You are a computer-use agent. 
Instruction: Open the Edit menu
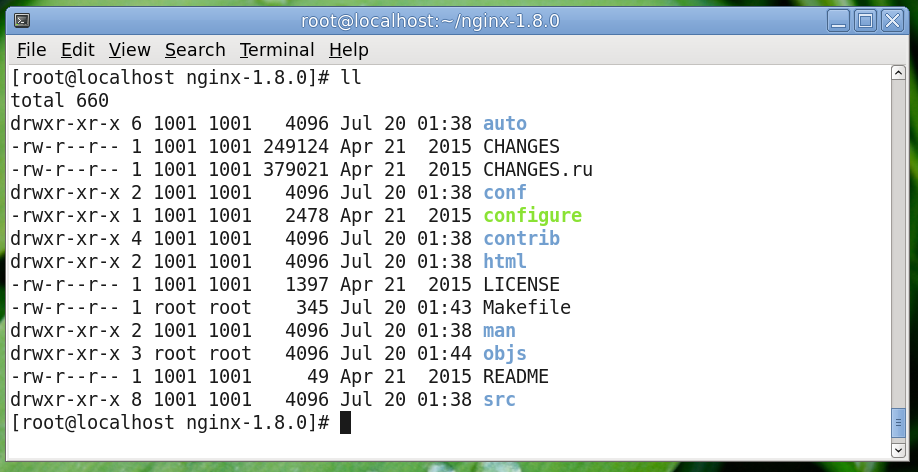[77, 50]
